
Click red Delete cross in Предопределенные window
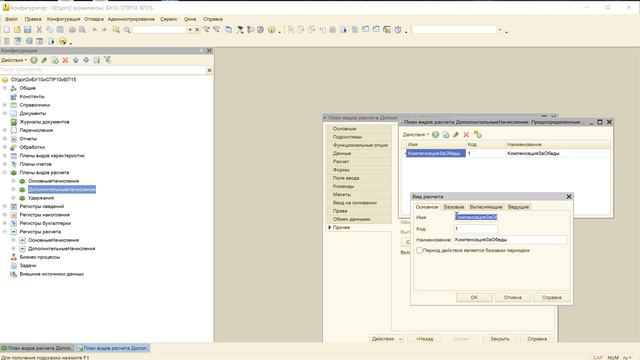(466, 135)
